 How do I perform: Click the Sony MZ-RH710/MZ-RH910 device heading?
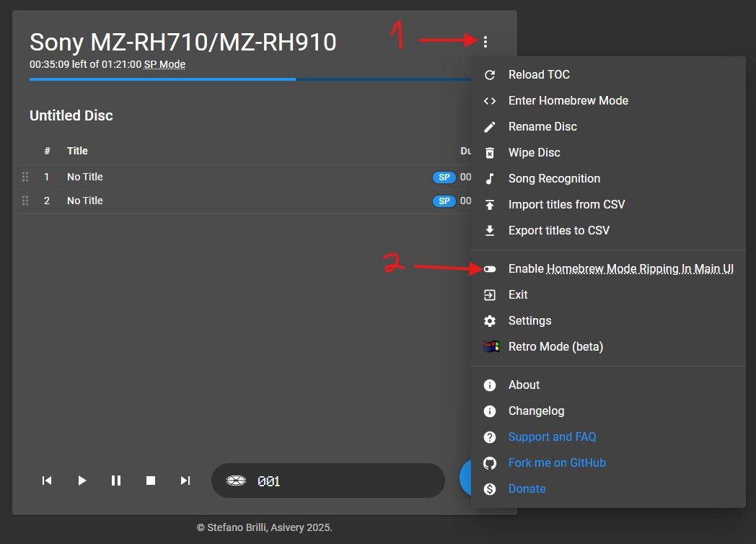pos(183,43)
